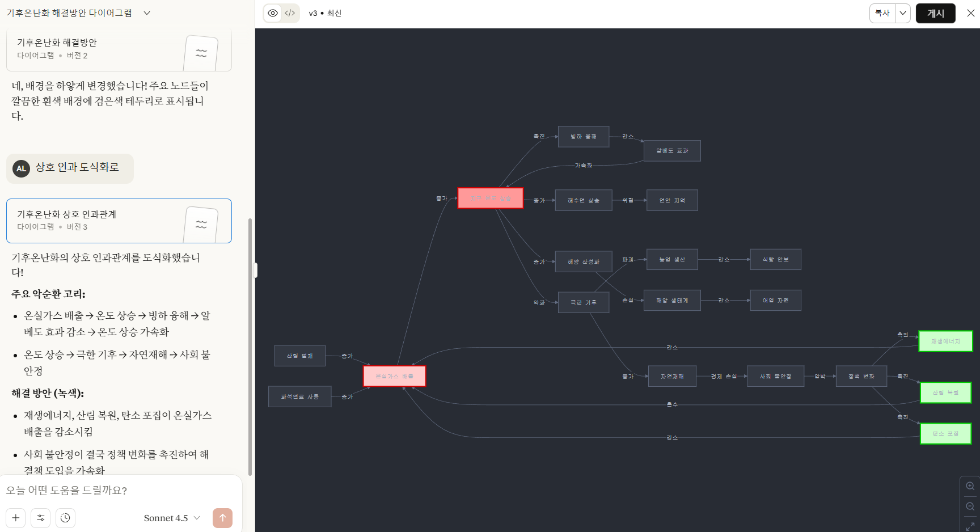Switch to code view with the </> icon
980x532 pixels.
(290, 13)
